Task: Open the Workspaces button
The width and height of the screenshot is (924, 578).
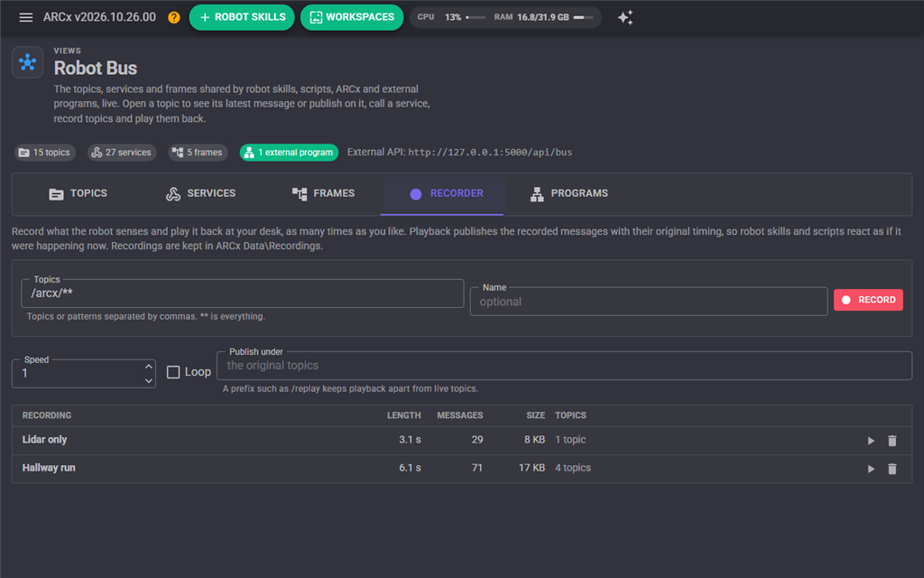Action: click(352, 17)
